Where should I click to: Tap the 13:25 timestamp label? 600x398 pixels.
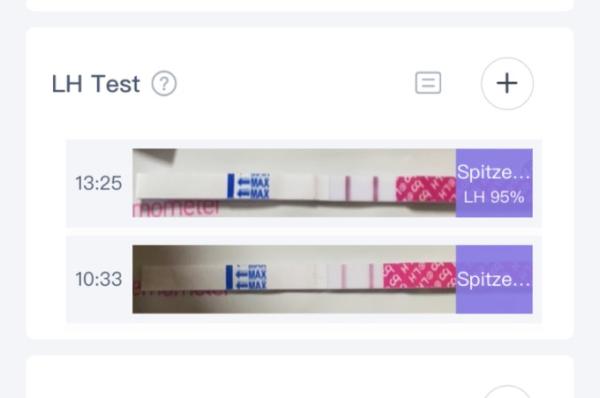pos(99,183)
